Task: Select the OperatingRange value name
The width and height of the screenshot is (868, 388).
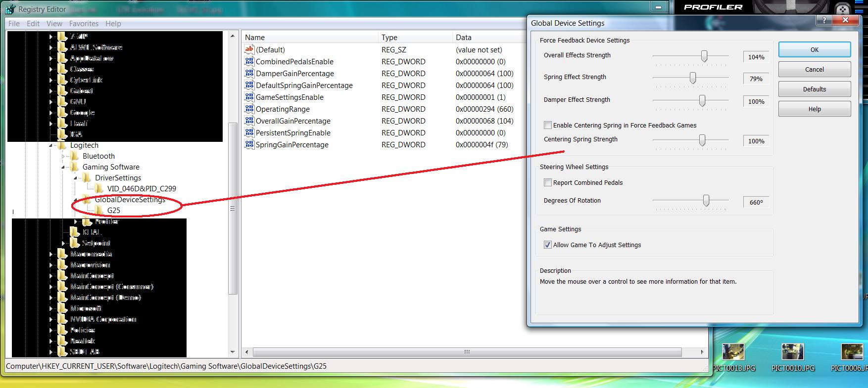Action: 283,109
